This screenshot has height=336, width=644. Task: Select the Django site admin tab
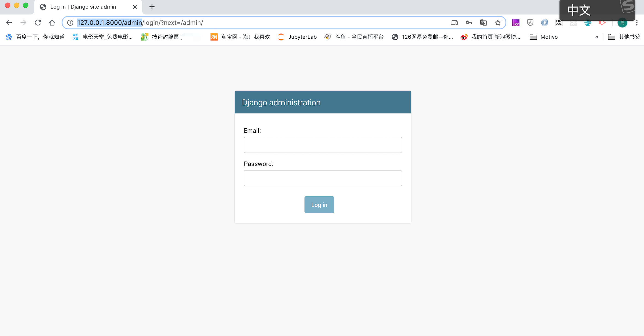click(x=83, y=7)
